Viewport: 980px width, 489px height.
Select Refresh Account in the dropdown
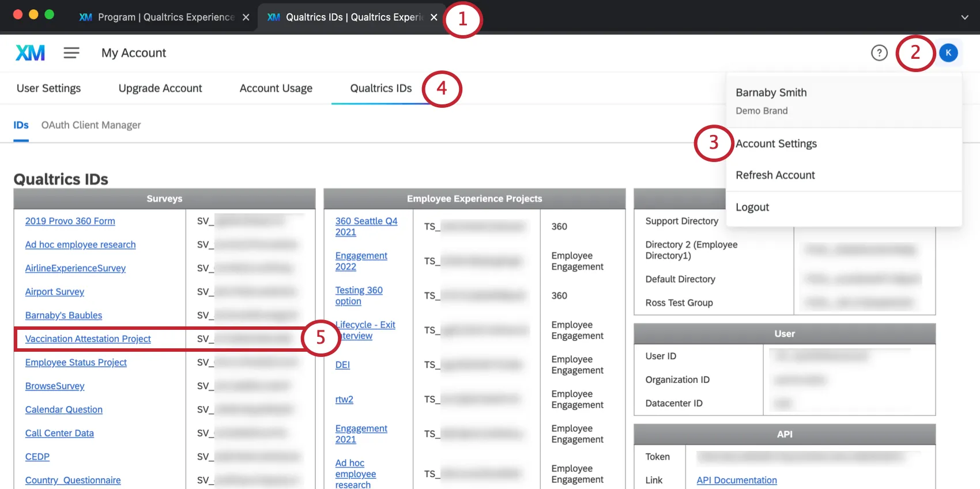(775, 175)
